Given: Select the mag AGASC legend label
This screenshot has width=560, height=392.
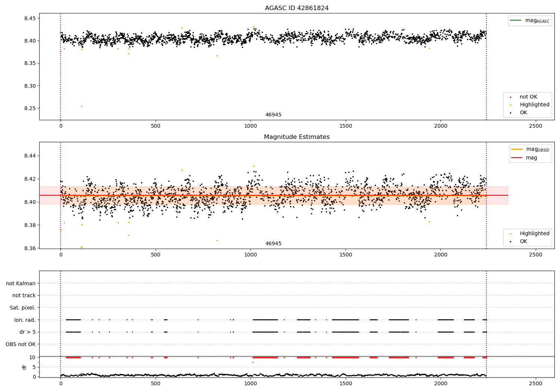Looking at the screenshot, I should pos(537,21).
